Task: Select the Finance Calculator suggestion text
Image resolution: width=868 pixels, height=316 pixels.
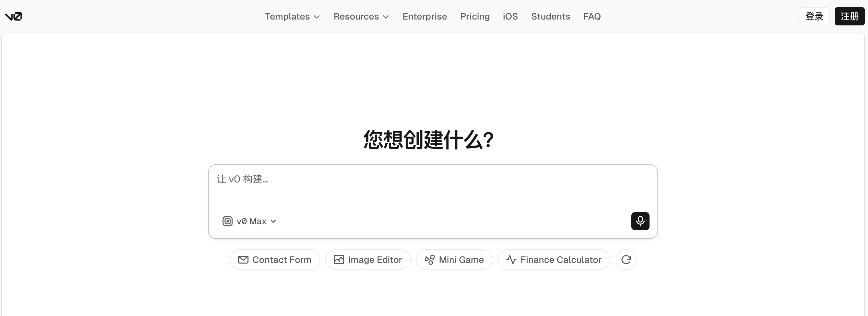Action: [x=561, y=260]
